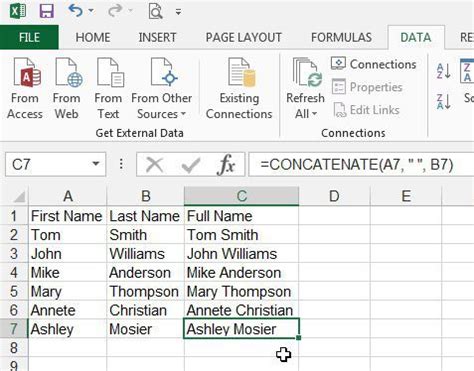Select column E header
This screenshot has width=474, height=371.
pos(406,196)
